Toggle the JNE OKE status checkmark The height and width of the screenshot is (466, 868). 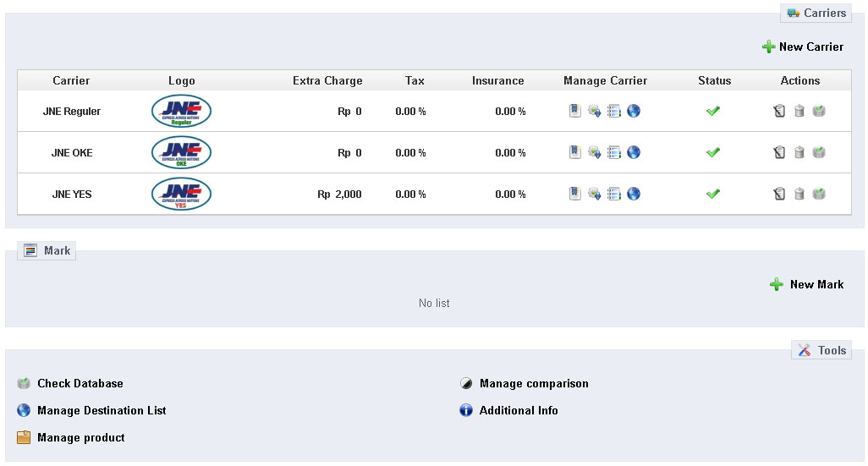(x=713, y=152)
